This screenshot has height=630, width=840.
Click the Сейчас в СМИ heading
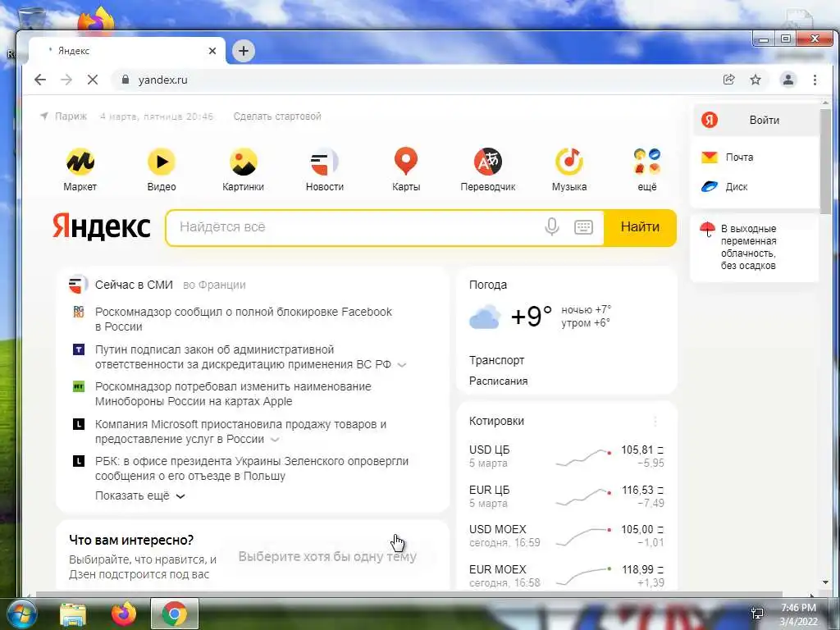tap(134, 285)
